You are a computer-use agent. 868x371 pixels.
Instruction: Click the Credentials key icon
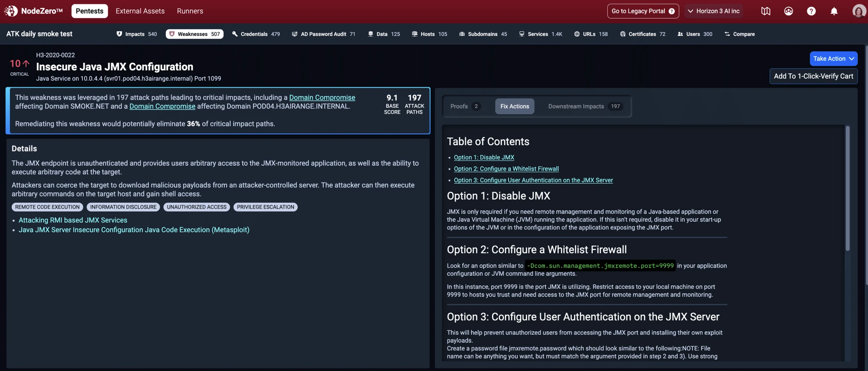(235, 34)
